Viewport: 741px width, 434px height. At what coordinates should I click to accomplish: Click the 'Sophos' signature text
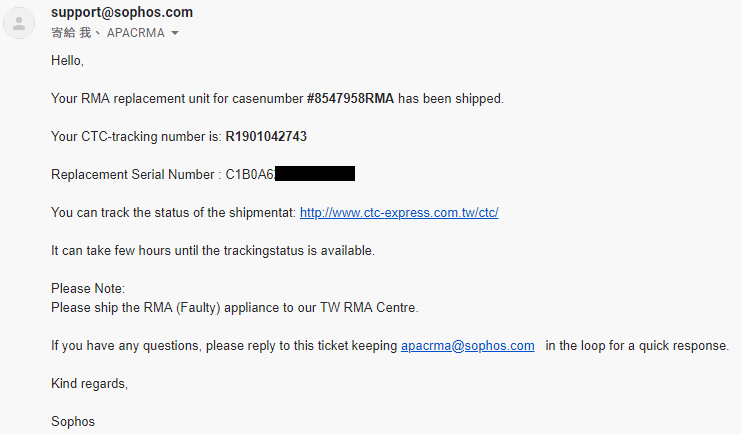[73, 421]
